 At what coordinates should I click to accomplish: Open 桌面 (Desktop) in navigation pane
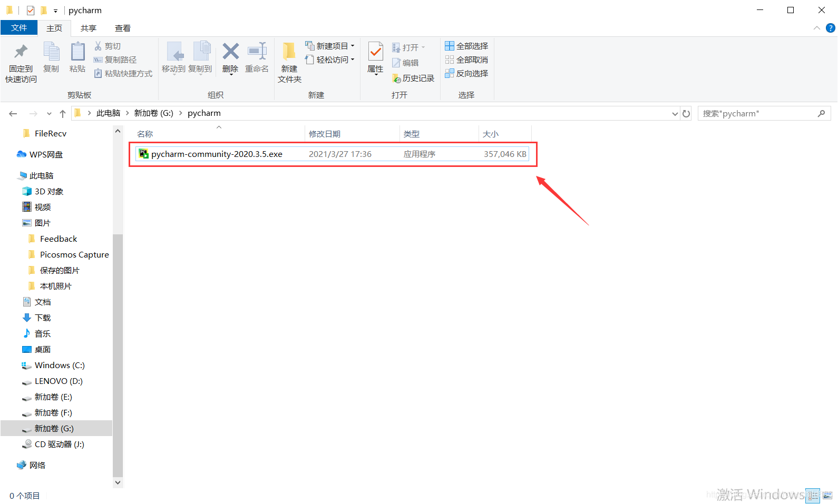point(37,350)
